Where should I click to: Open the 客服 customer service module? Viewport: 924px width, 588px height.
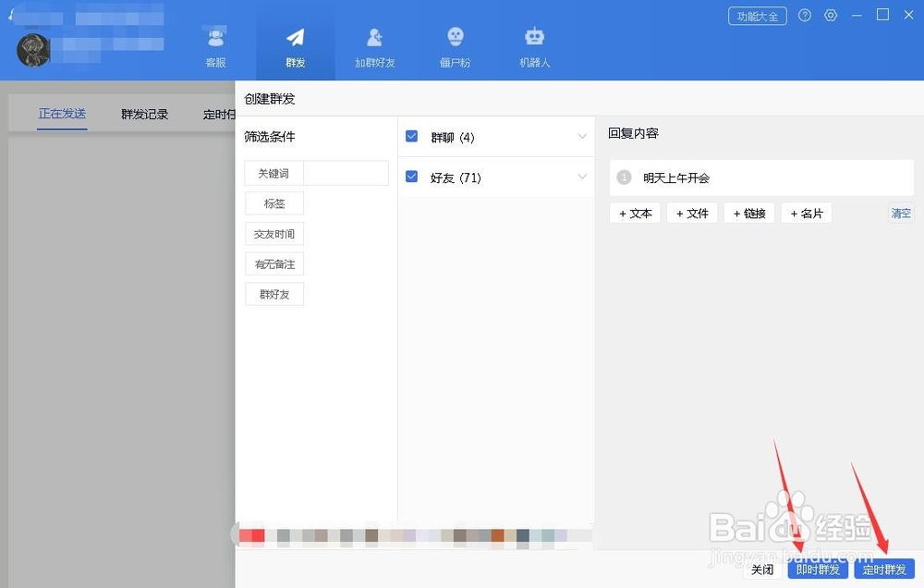[215, 46]
